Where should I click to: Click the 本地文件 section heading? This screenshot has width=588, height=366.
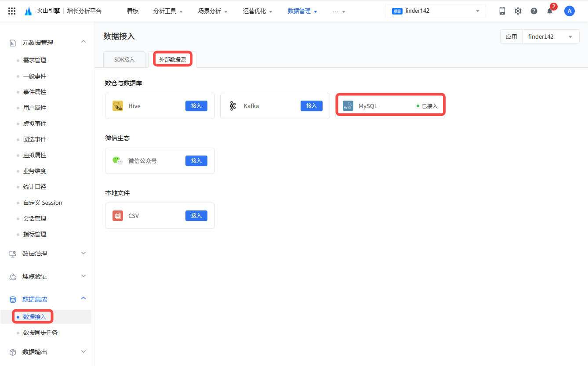(117, 193)
